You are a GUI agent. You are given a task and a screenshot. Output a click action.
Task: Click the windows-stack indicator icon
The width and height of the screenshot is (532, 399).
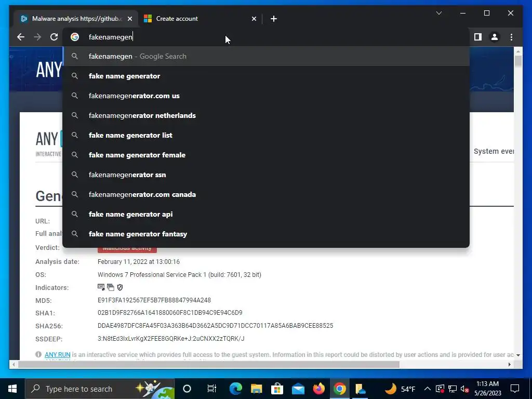pyautogui.click(x=111, y=287)
